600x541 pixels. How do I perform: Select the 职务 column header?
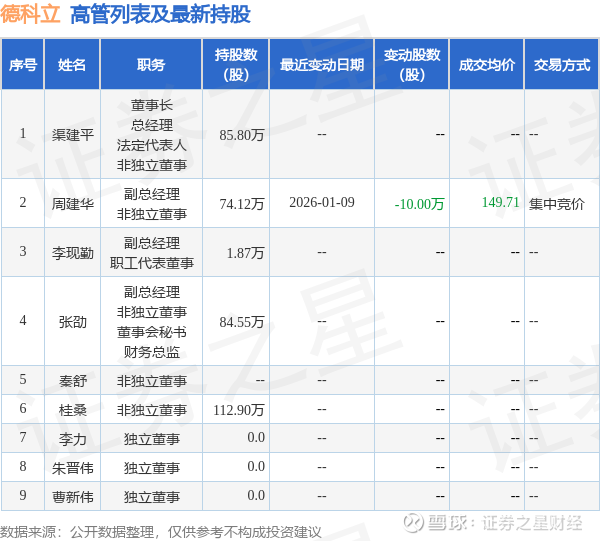pyautogui.click(x=151, y=65)
